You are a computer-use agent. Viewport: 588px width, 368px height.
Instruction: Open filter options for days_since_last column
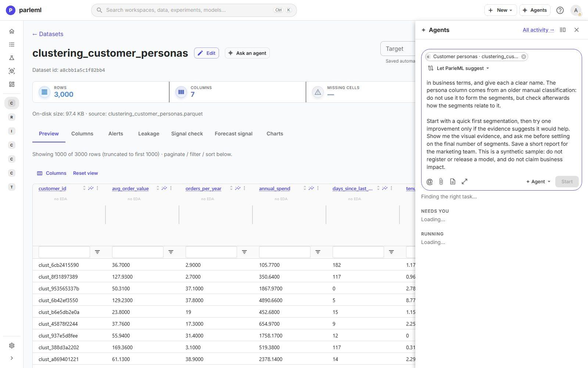tap(391, 252)
